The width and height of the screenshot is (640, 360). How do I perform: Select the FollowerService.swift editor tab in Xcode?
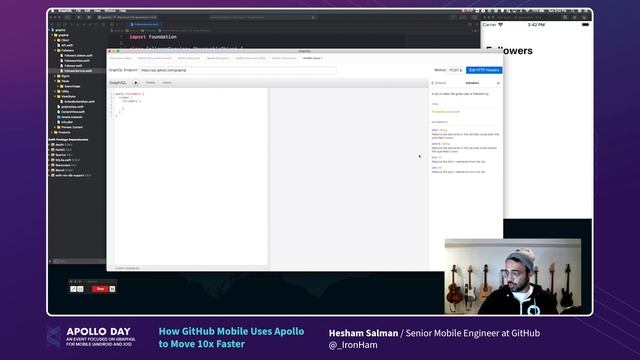click(146, 24)
